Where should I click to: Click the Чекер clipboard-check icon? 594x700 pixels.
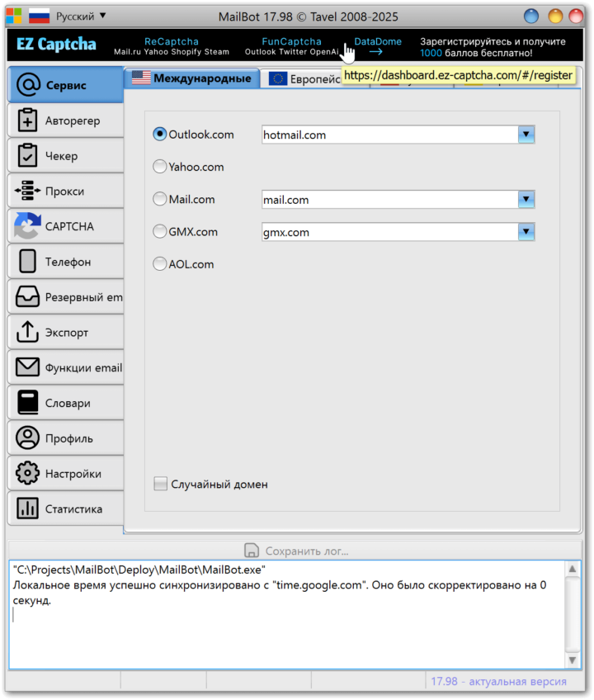pyautogui.click(x=28, y=155)
